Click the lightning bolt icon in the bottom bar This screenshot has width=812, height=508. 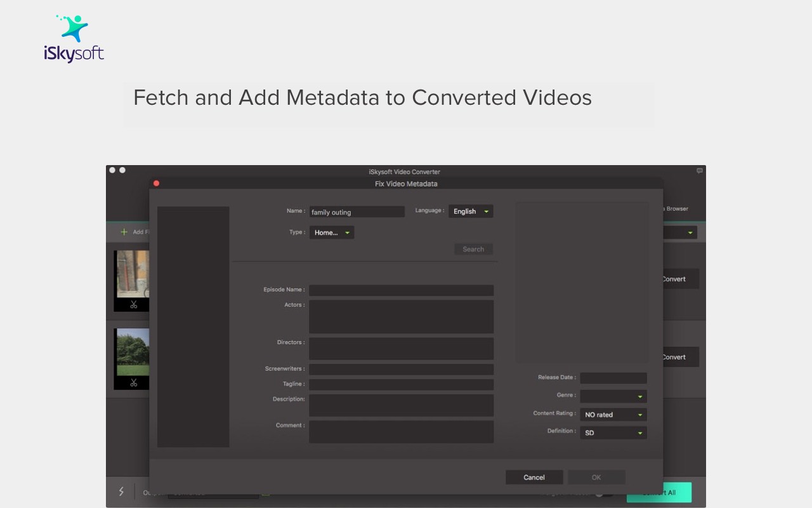tap(121, 491)
